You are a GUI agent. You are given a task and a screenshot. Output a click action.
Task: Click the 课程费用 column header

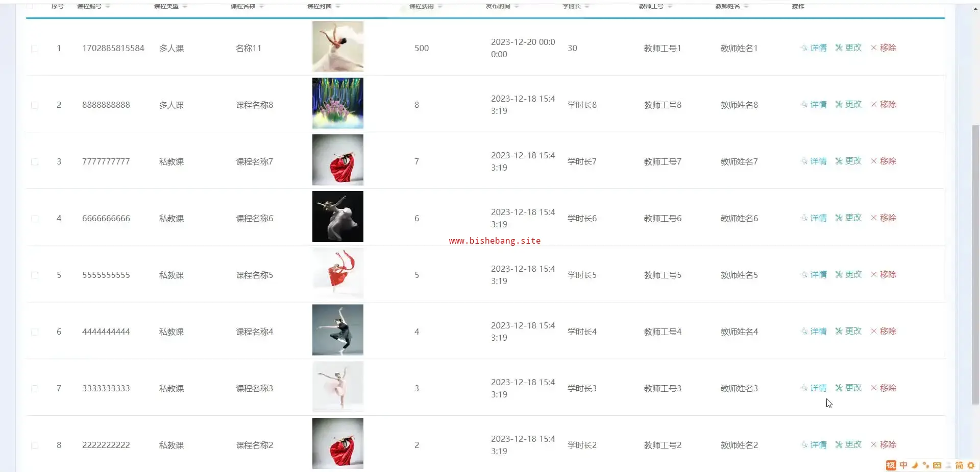[421, 6]
